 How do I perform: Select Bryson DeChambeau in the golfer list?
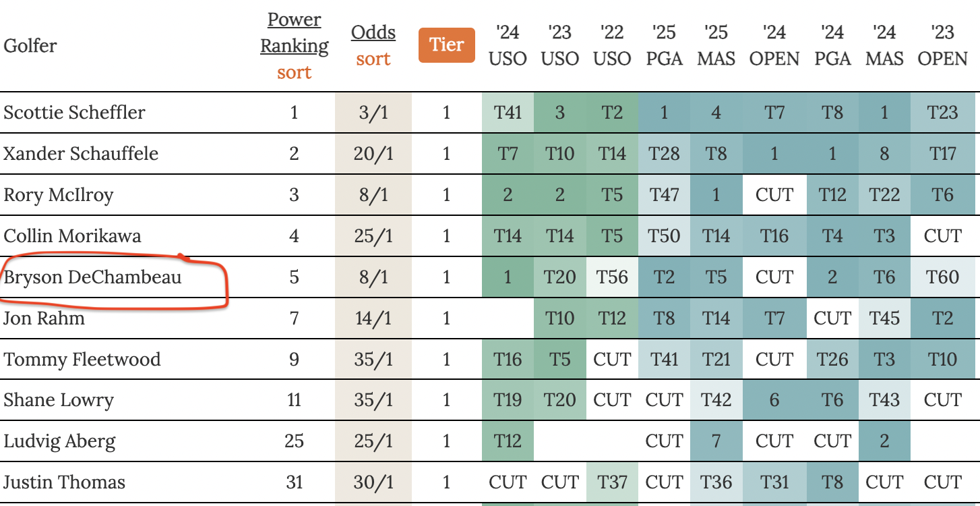(93, 277)
